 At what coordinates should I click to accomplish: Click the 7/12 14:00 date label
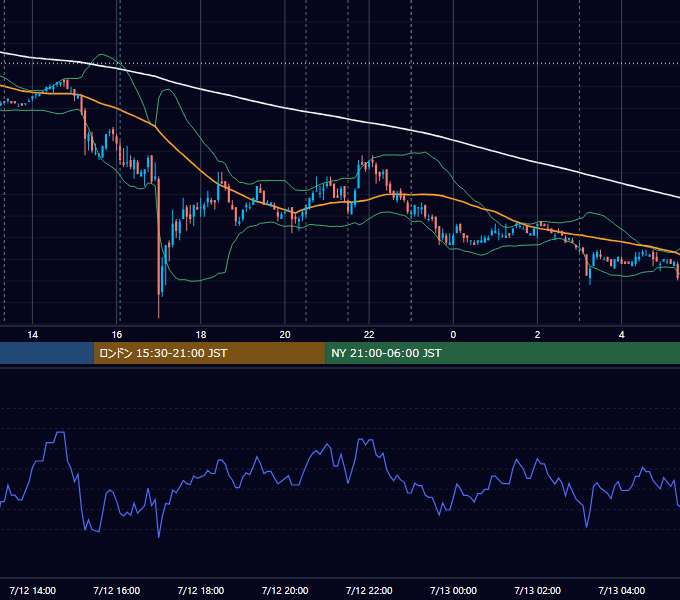33,590
